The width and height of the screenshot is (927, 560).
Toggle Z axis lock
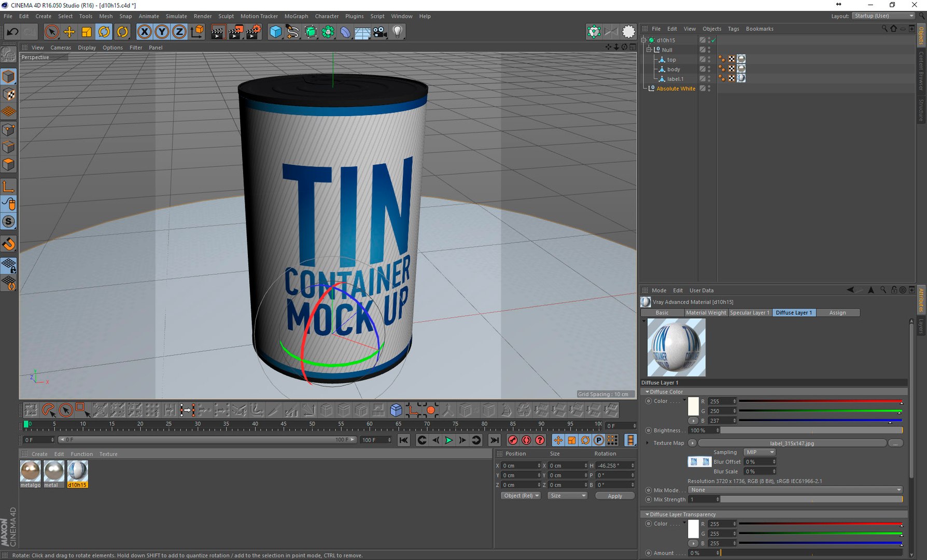coord(179,32)
